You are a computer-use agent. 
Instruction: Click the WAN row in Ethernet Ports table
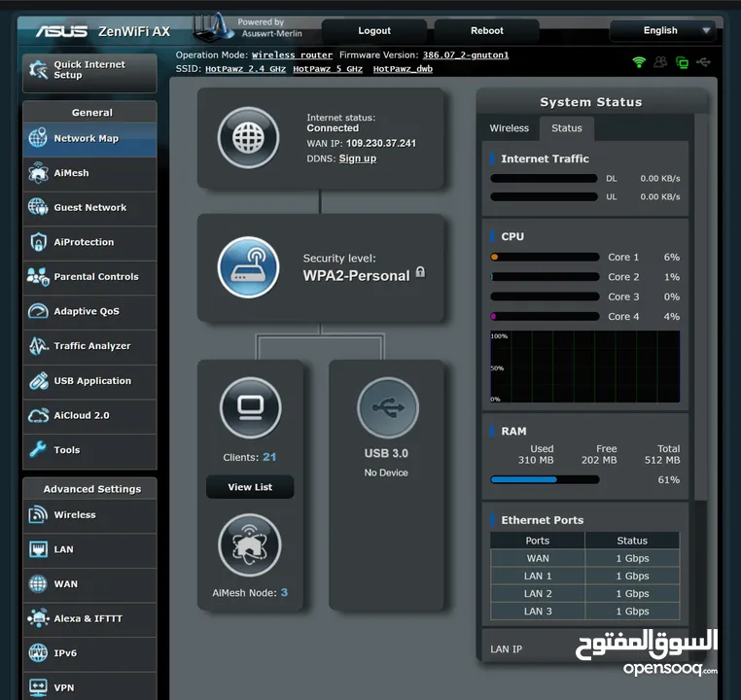click(585, 558)
